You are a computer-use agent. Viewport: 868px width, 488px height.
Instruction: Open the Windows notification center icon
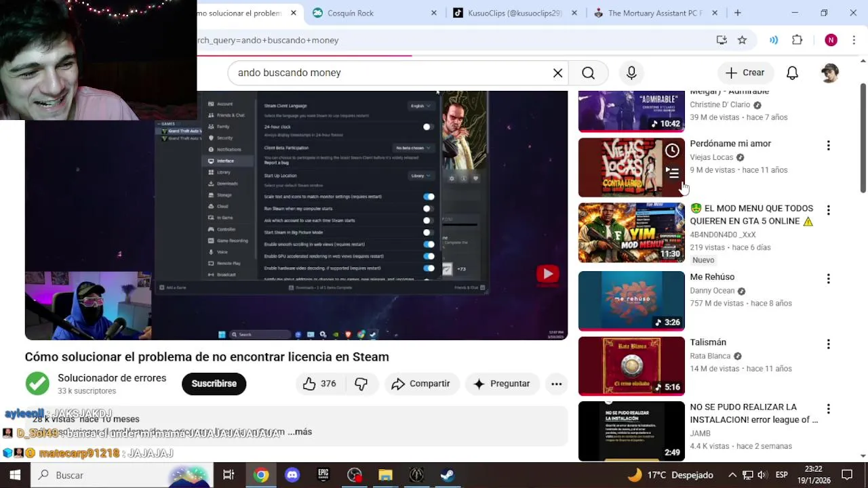click(x=847, y=475)
